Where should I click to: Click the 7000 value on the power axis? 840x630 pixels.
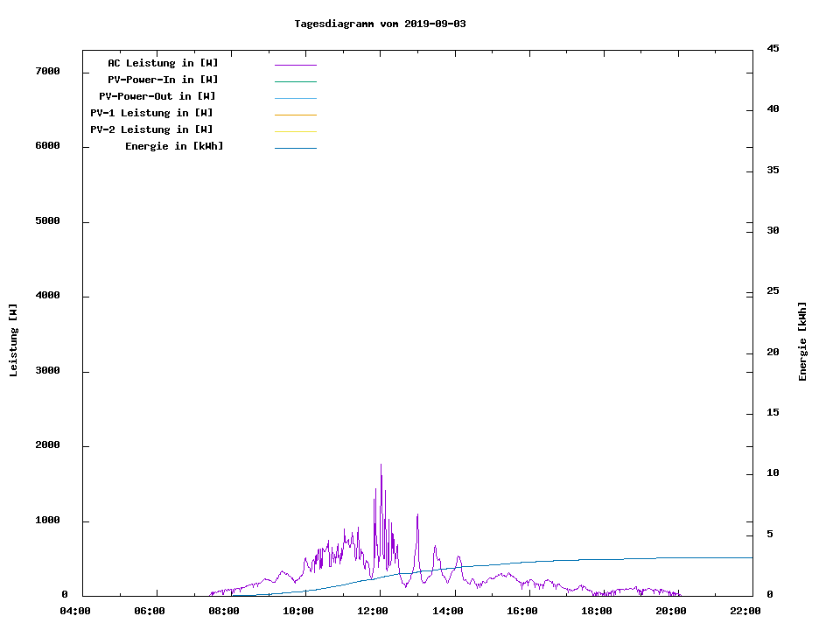[46, 71]
